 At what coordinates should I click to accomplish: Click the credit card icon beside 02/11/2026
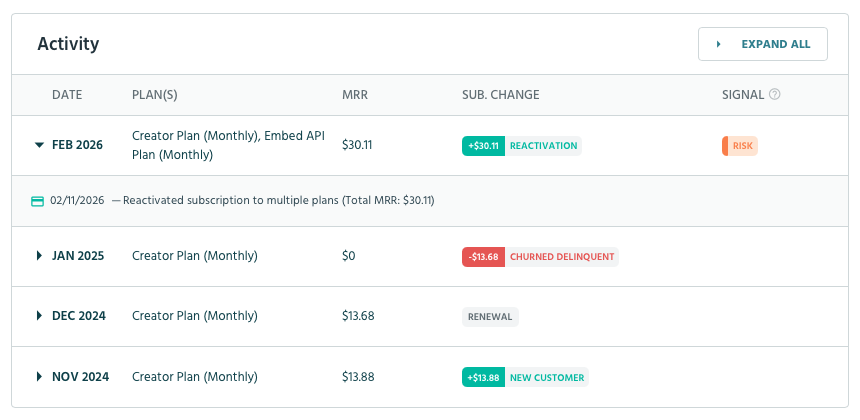pos(37,201)
